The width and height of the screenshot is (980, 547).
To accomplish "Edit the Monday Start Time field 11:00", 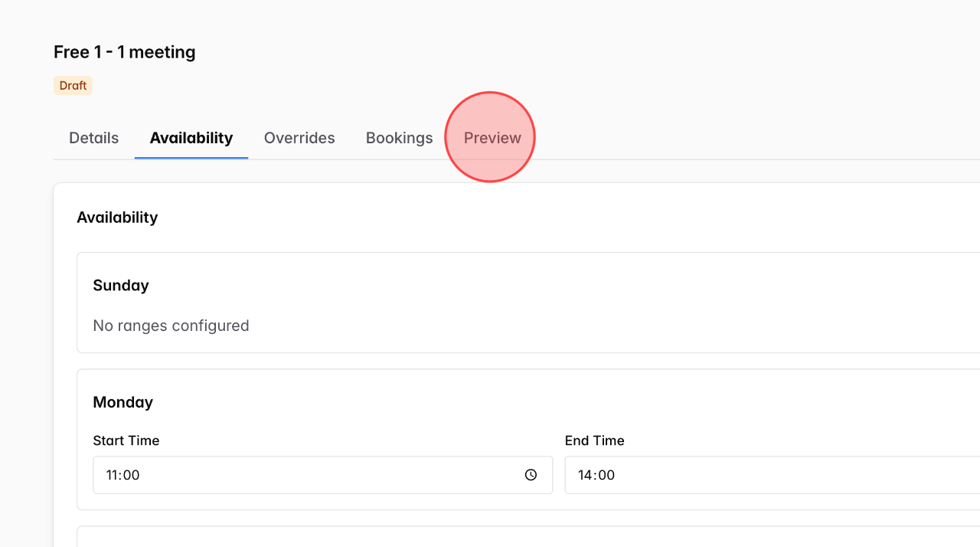I will [x=322, y=475].
